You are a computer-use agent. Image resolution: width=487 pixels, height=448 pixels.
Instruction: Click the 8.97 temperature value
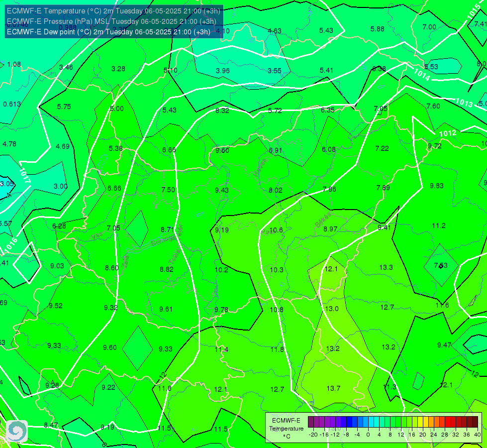point(330,229)
